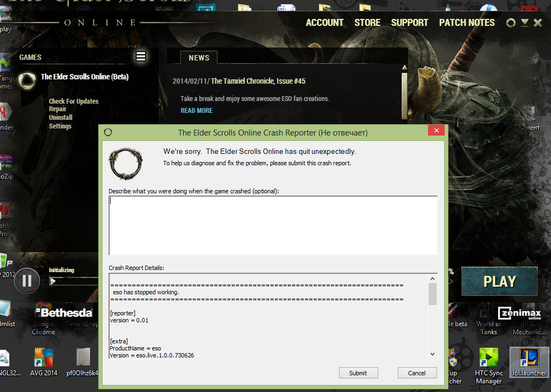This screenshot has height=392, width=551.
Task: Click the "[reporter]" section header
Action: 123,313
